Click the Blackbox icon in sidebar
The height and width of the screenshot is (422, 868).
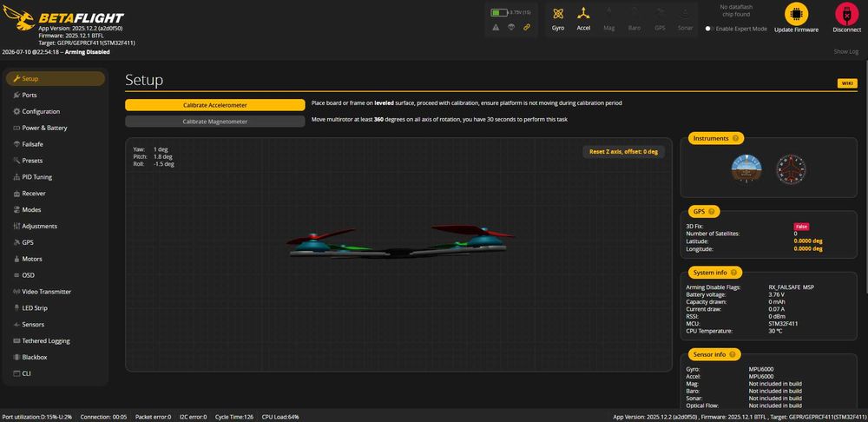point(16,357)
